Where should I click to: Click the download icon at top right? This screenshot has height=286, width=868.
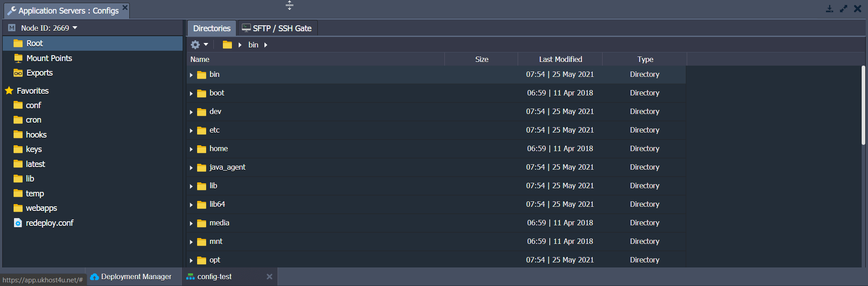coord(829,9)
